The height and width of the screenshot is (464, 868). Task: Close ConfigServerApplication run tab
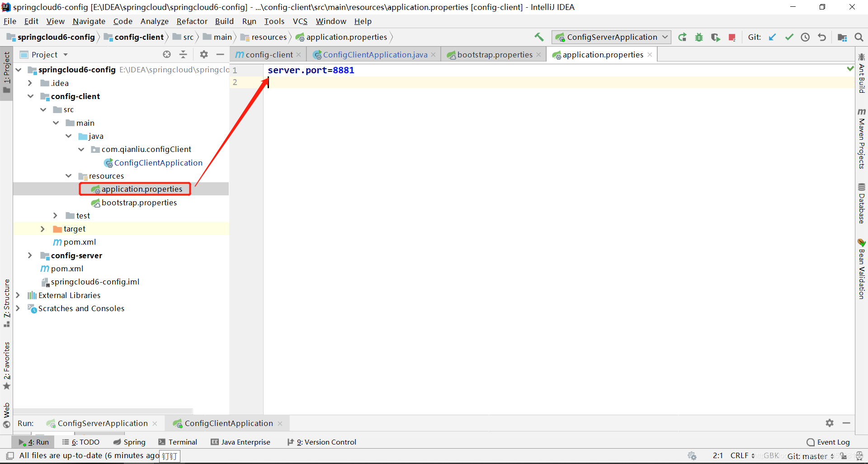click(155, 423)
